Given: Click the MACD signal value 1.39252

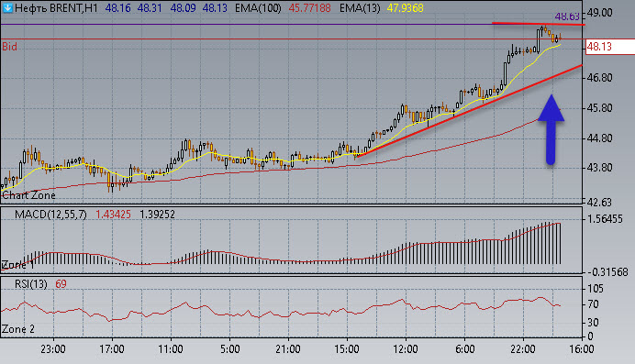Looking at the screenshot, I should coord(157,215).
